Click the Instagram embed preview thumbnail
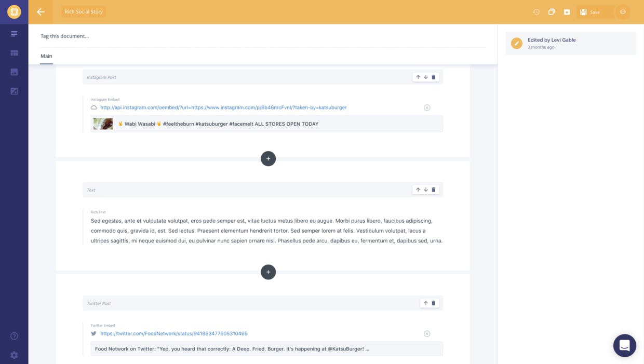644x364 pixels. (x=103, y=124)
